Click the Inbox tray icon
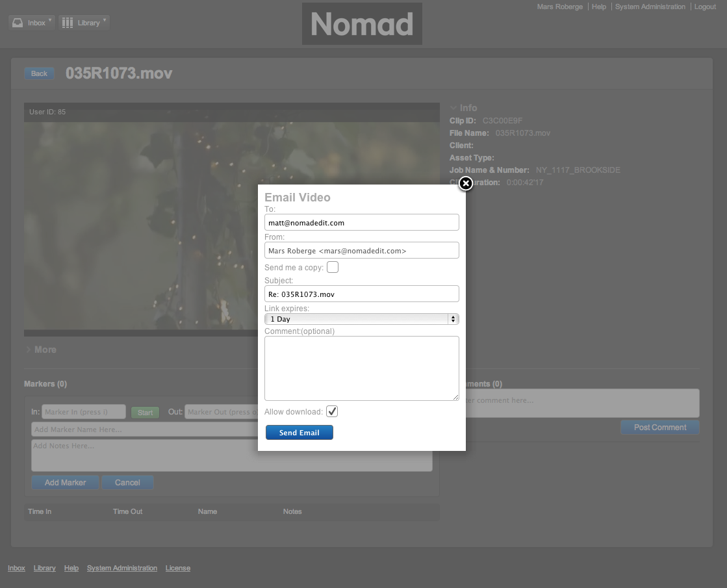 (18, 23)
